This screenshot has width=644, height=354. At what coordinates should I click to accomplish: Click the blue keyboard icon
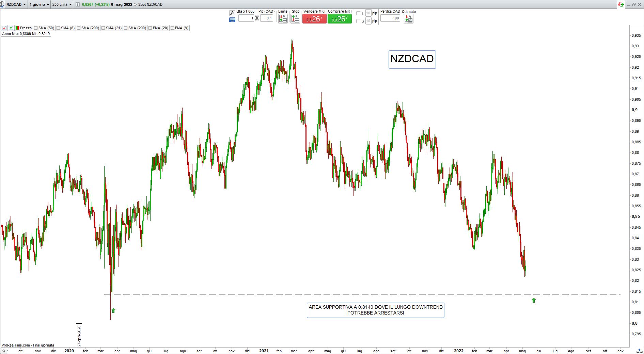[232, 20]
